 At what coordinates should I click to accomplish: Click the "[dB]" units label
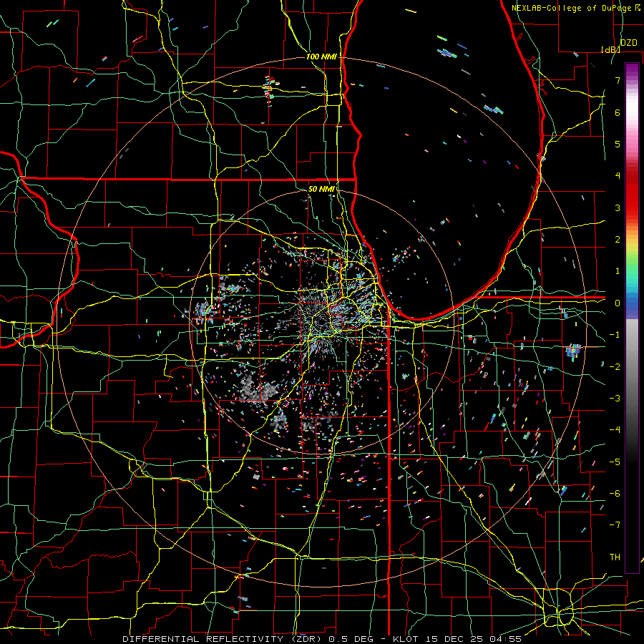tap(610, 49)
